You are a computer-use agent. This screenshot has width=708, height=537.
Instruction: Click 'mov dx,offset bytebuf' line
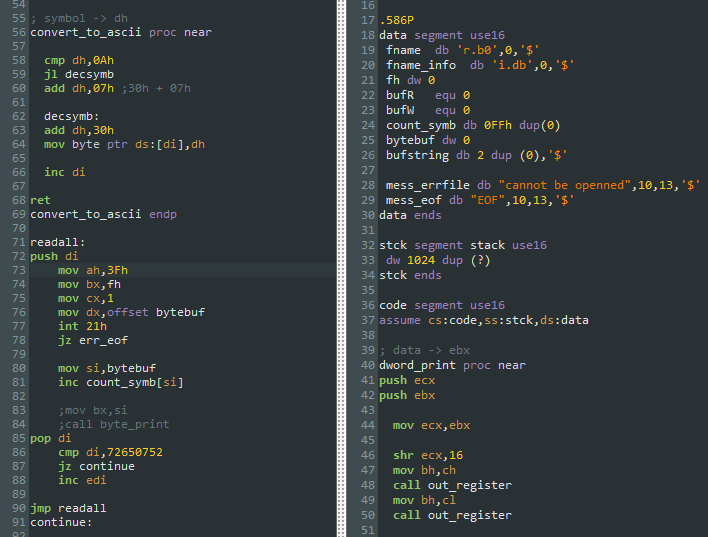click(131, 313)
